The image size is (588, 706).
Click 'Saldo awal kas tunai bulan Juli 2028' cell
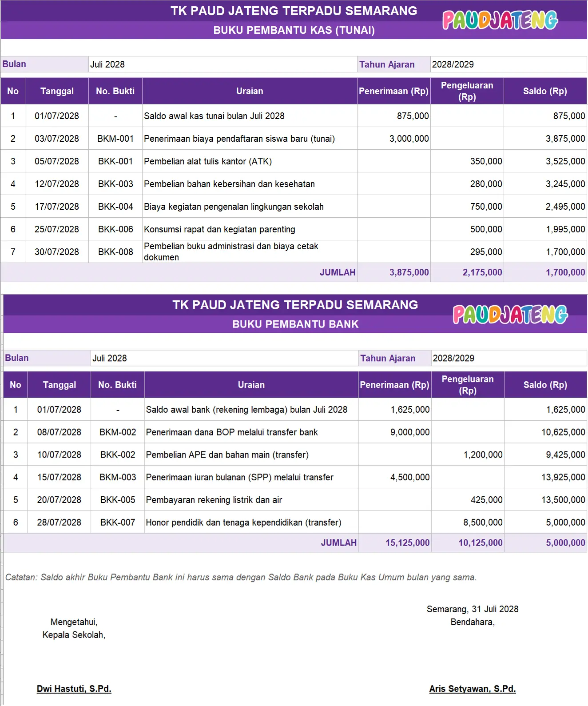250,116
